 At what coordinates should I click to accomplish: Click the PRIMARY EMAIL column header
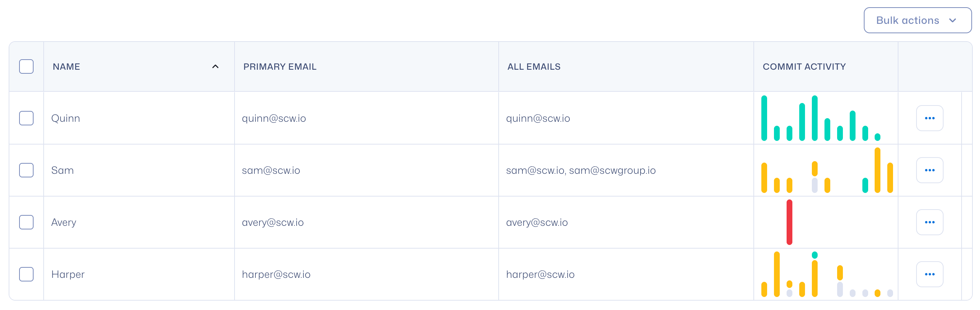[x=280, y=66]
